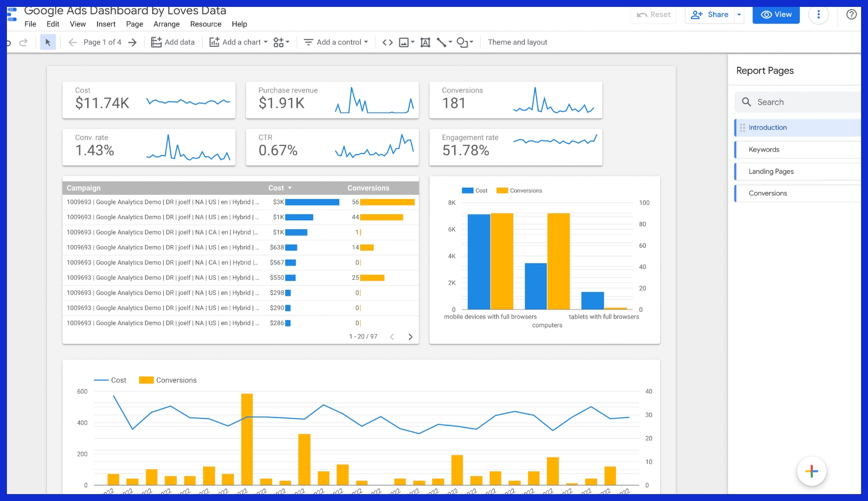
Task: Click the 56 conversions bar in table
Action: click(387, 202)
